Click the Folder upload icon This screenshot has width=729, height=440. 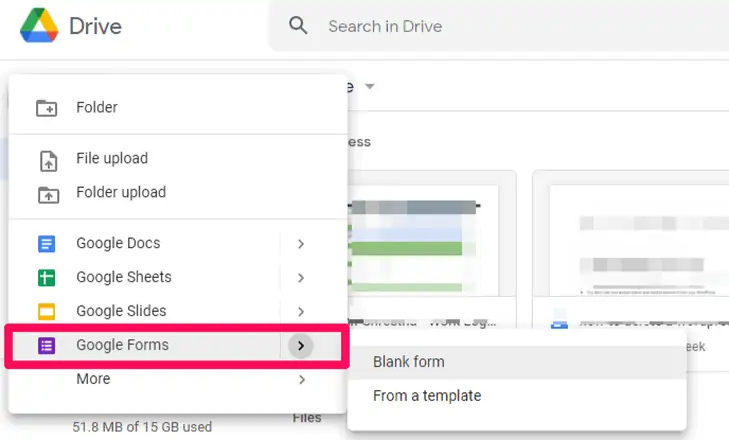click(47, 193)
